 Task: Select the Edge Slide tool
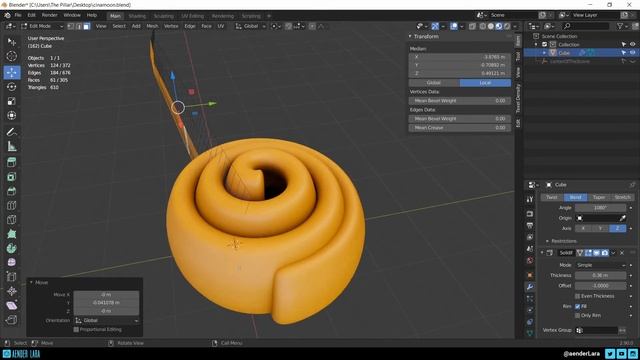(12, 277)
